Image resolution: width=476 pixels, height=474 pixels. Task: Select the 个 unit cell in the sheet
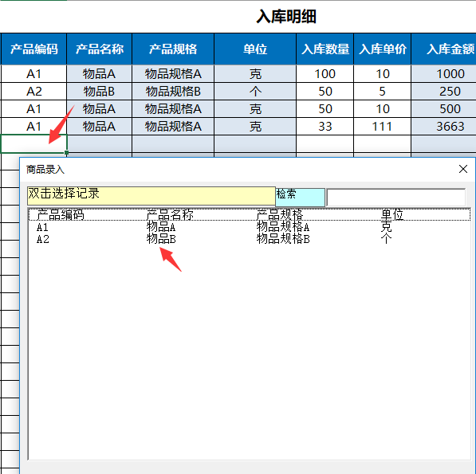[x=255, y=92]
